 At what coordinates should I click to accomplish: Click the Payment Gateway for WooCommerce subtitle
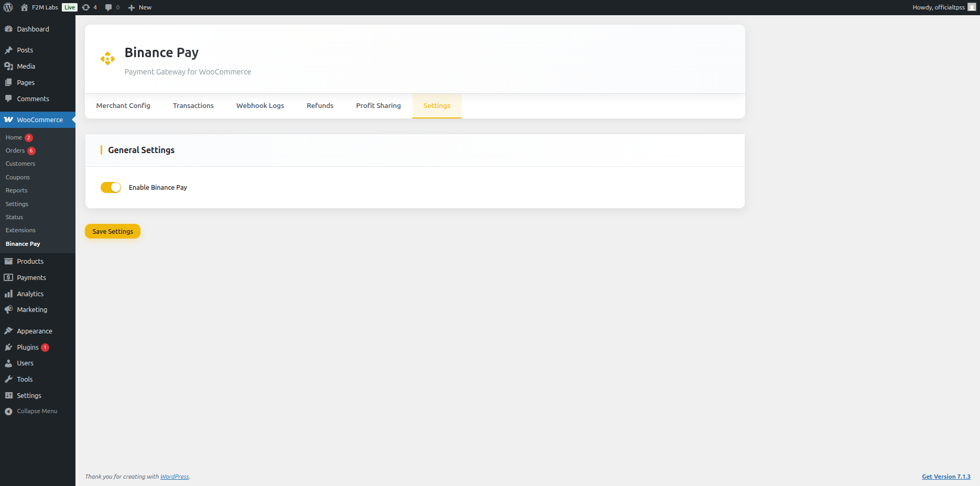(x=188, y=72)
